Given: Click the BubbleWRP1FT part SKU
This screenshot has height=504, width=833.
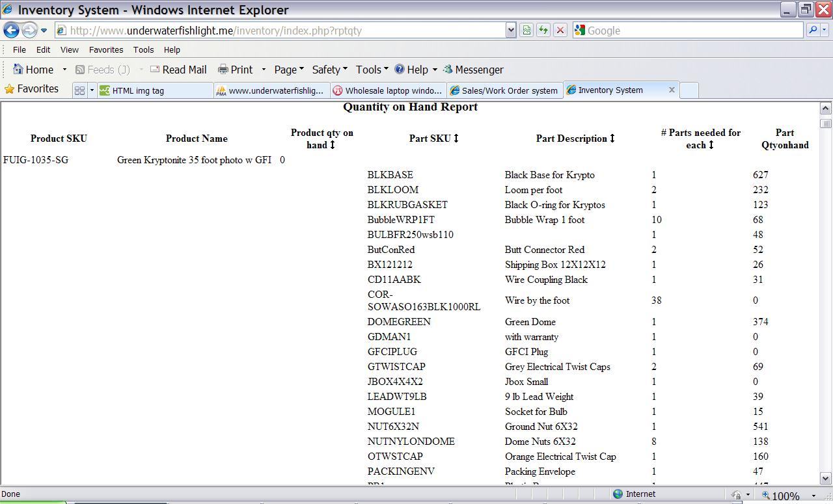Looking at the screenshot, I should click(x=401, y=220).
